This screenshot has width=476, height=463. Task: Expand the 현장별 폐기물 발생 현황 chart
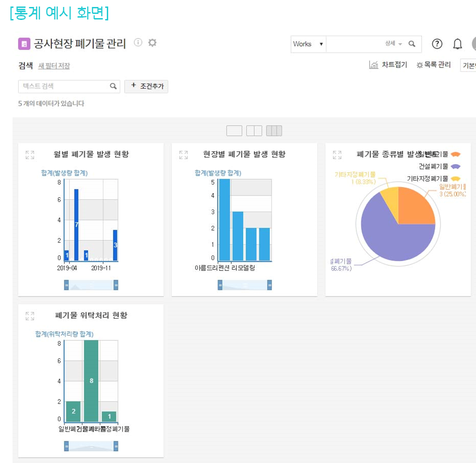click(183, 155)
